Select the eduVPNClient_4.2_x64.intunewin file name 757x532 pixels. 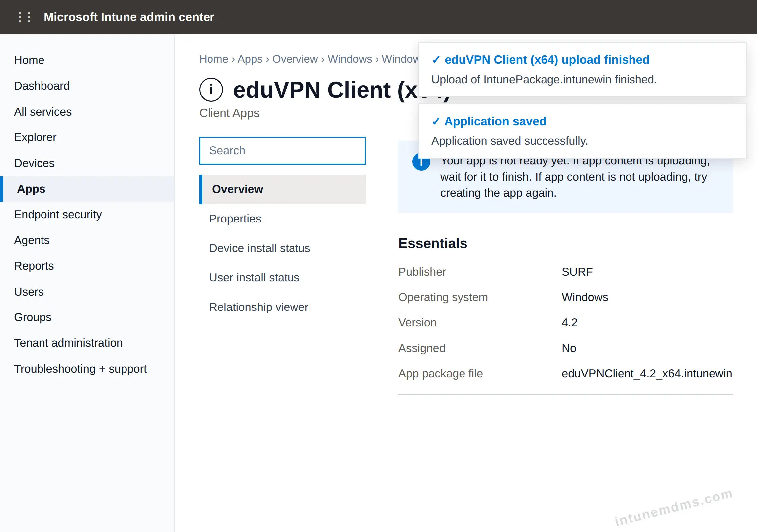tap(647, 373)
